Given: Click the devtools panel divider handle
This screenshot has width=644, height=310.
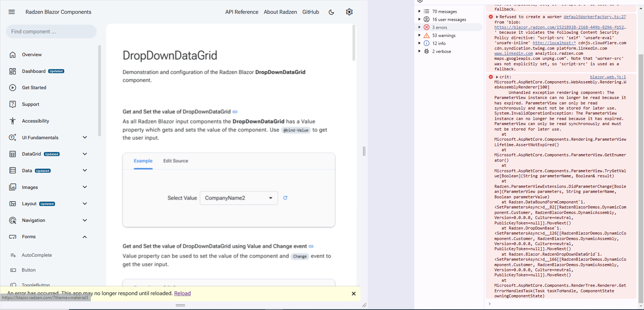Looking at the screenshot, I should (x=364, y=151).
